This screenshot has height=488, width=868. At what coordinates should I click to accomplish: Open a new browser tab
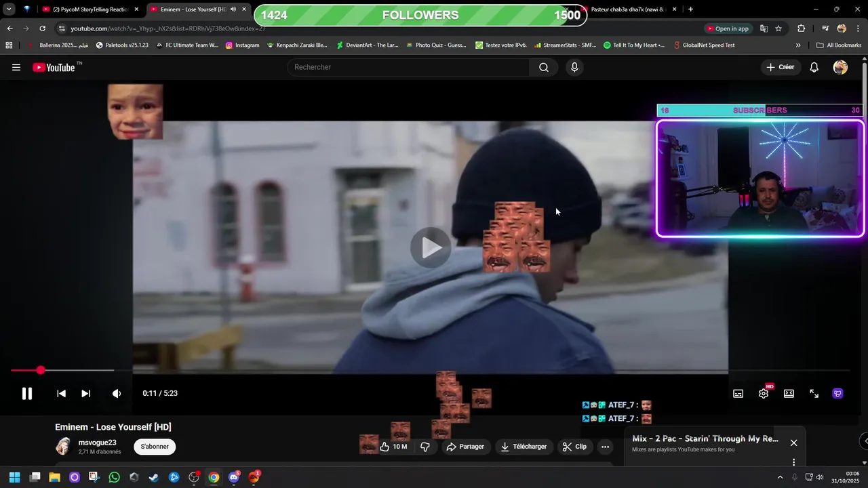click(x=690, y=9)
